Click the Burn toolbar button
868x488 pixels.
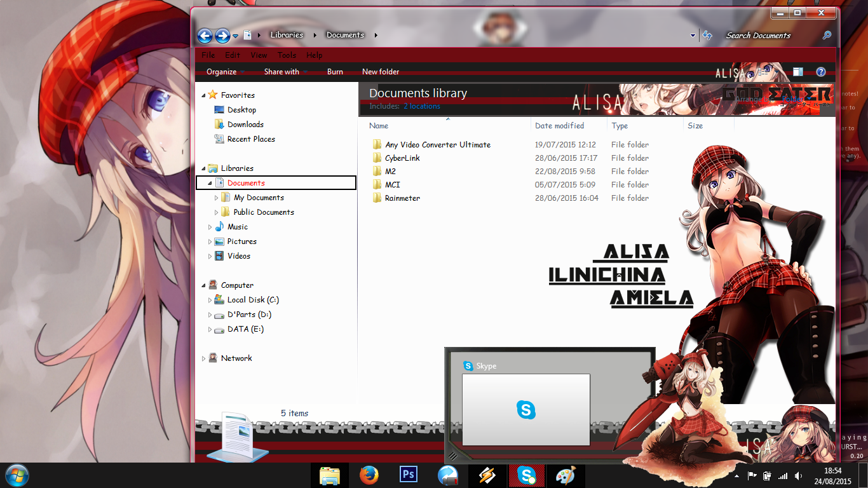point(335,72)
